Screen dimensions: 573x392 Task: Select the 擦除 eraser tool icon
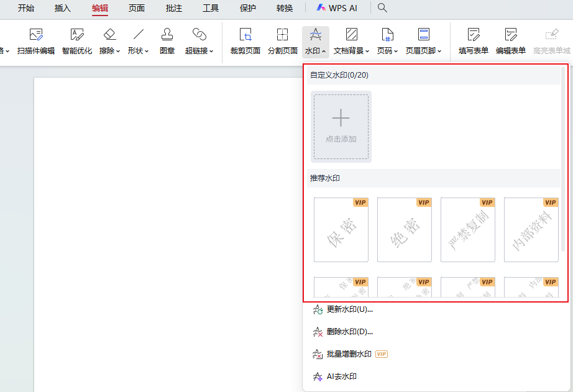109,34
